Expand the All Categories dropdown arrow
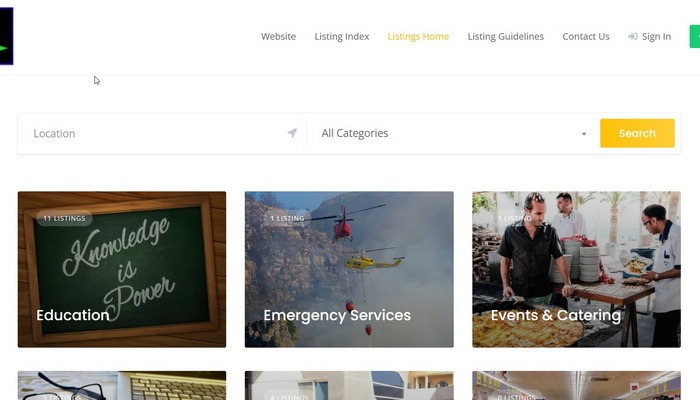Image resolution: width=700 pixels, height=400 pixels. pos(583,134)
